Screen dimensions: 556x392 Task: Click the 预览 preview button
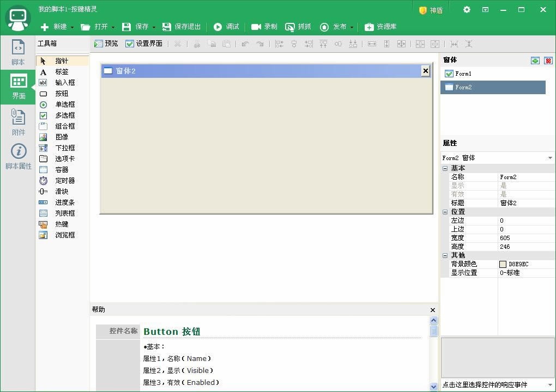(106, 44)
